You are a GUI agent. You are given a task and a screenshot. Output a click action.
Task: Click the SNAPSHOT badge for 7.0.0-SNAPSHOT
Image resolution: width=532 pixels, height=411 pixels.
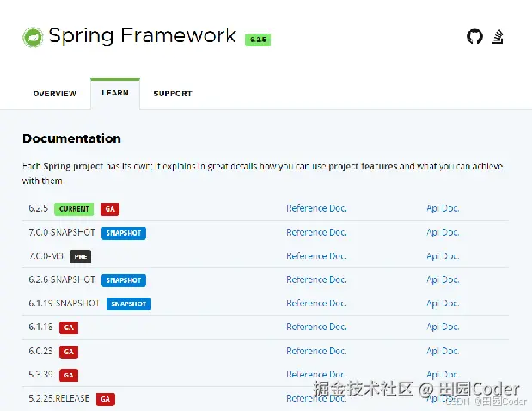[x=124, y=233]
